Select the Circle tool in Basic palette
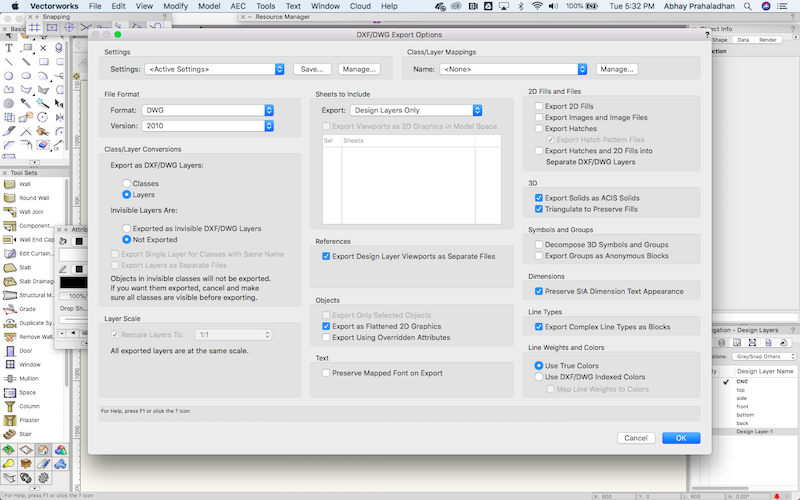The width and height of the screenshot is (800, 500). [9, 76]
